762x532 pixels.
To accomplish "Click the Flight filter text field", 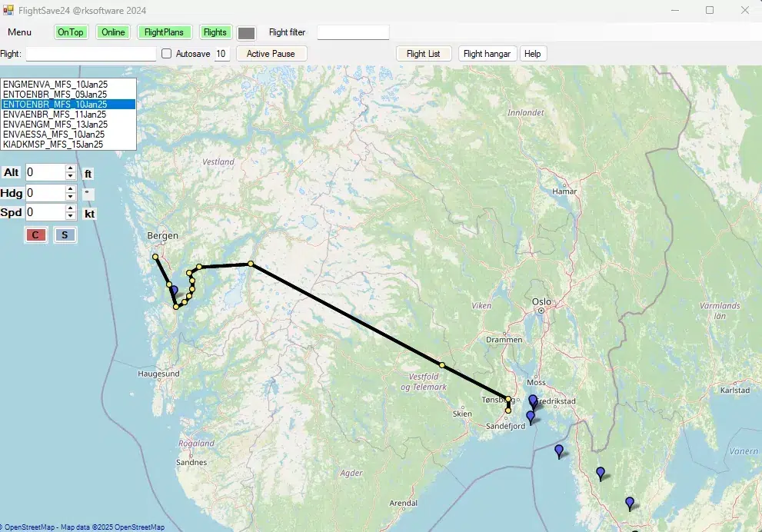I will tap(353, 32).
